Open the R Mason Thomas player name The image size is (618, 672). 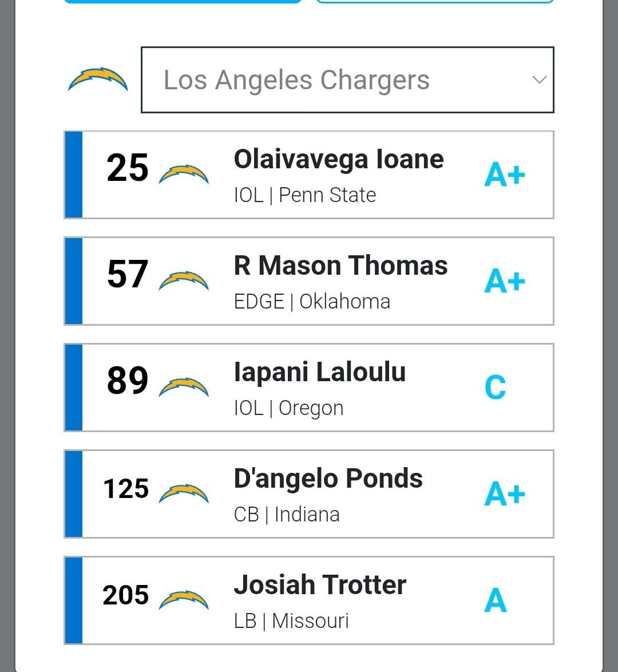click(340, 266)
